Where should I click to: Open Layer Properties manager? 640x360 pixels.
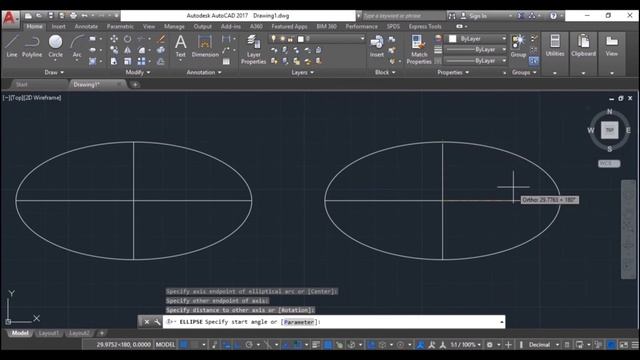(x=253, y=49)
